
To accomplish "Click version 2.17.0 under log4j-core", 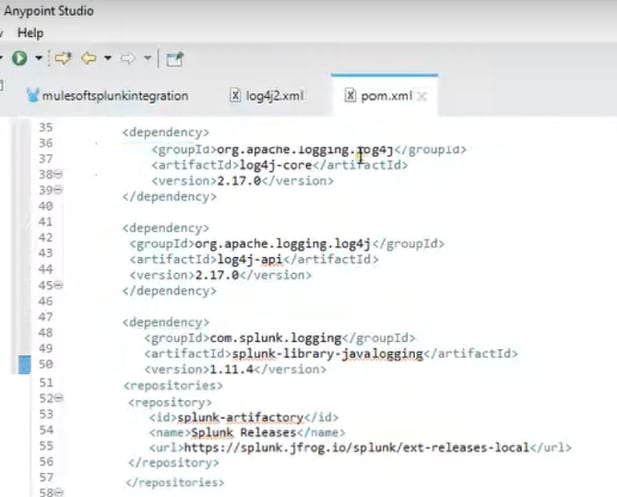I will click(x=239, y=181).
